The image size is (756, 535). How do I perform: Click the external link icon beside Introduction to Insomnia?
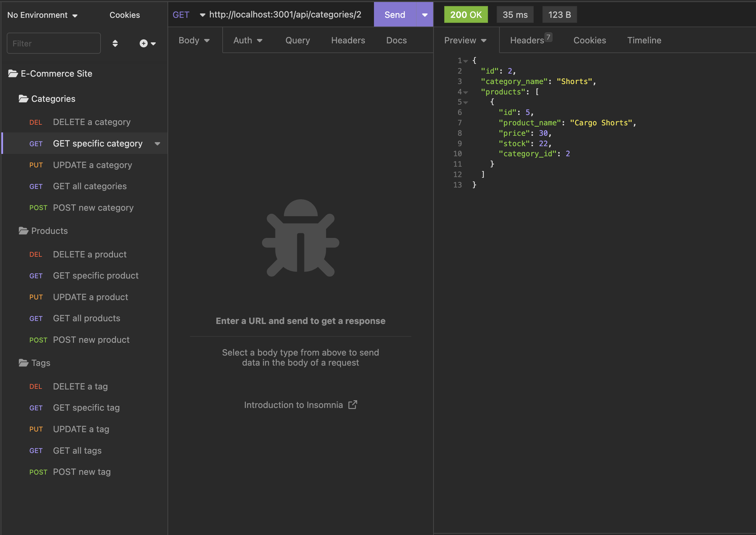353,405
